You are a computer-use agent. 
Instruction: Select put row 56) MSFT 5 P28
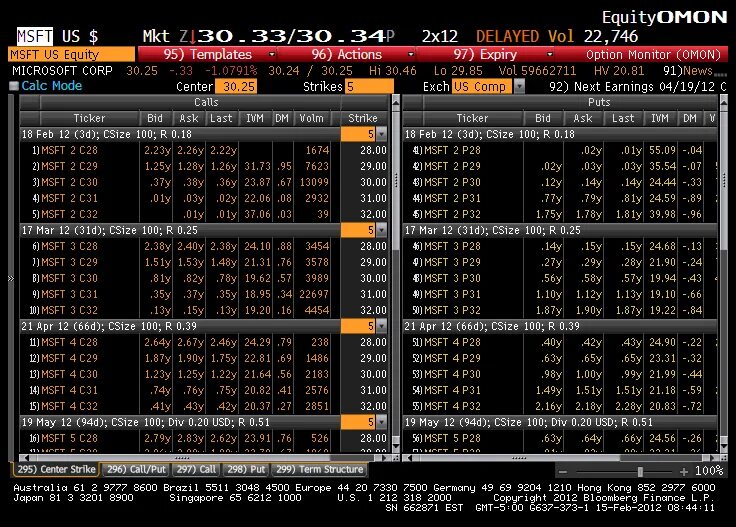pos(560,438)
